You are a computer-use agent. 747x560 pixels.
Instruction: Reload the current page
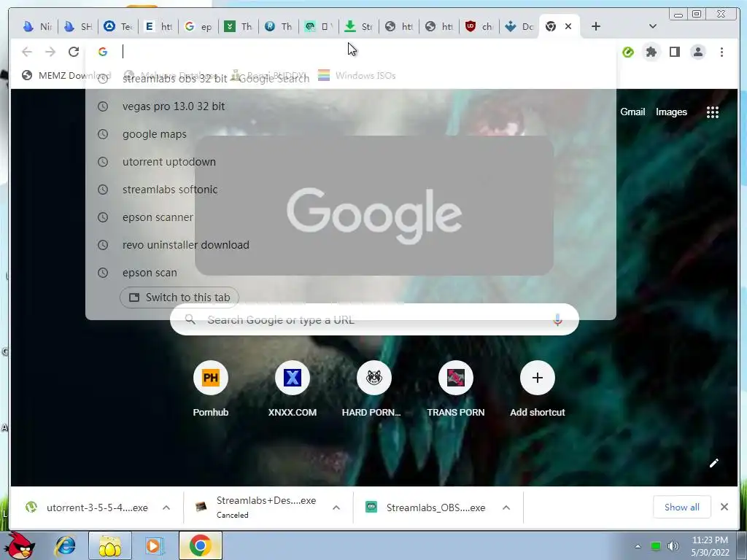(74, 52)
